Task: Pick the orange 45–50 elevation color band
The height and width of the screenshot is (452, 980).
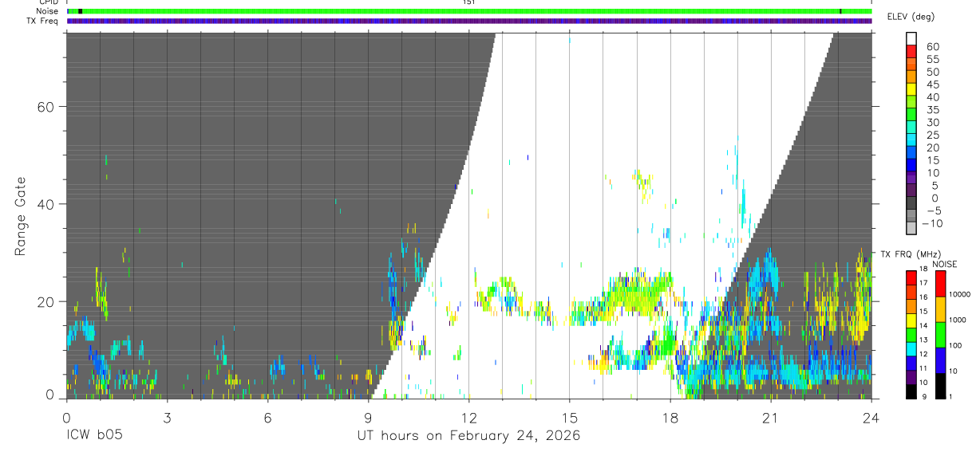Action: point(911,77)
